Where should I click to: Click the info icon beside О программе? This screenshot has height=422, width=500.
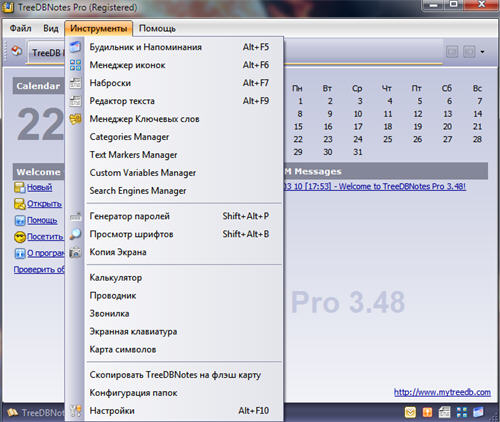[x=20, y=253]
